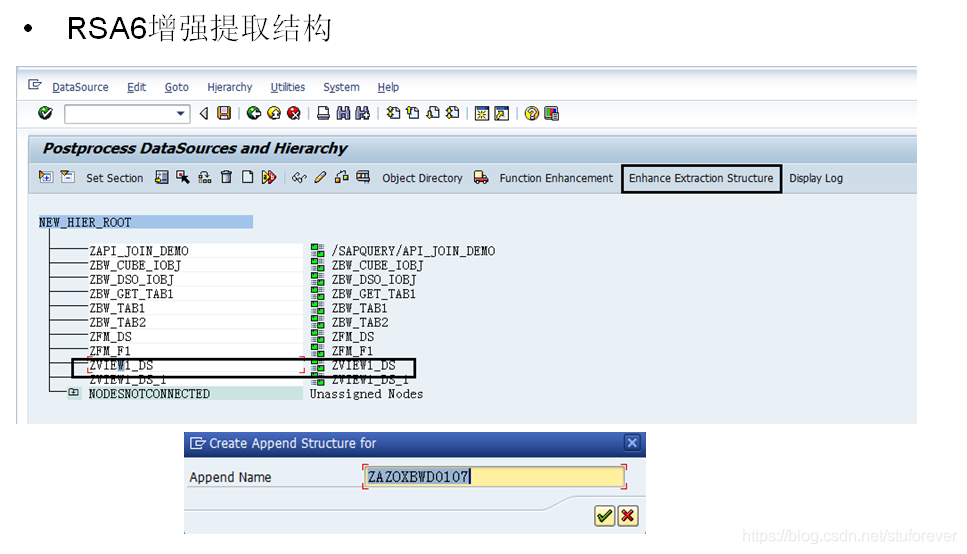967x554 pixels.
Task: Click the Test Extraction monitor icon
Action: 363,178
